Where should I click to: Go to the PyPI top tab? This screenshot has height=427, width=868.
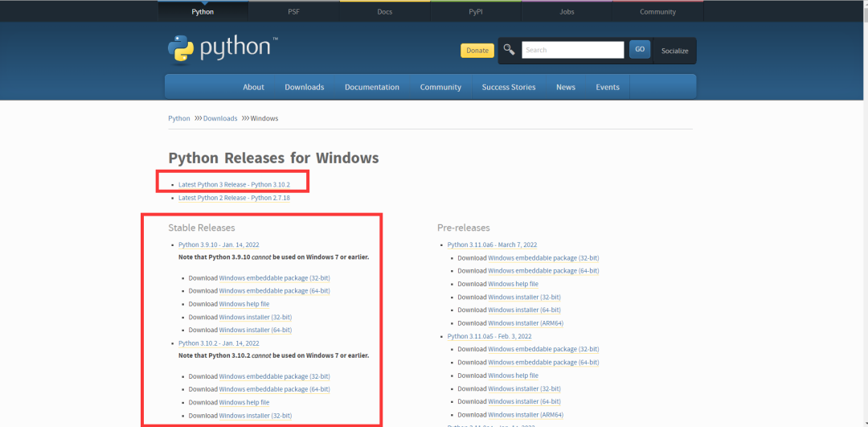(476, 11)
